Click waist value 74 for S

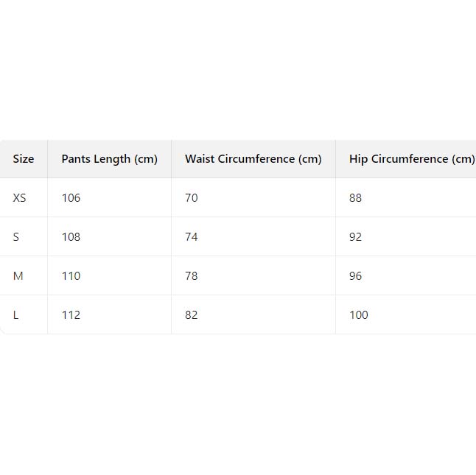(x=192, y=237)
